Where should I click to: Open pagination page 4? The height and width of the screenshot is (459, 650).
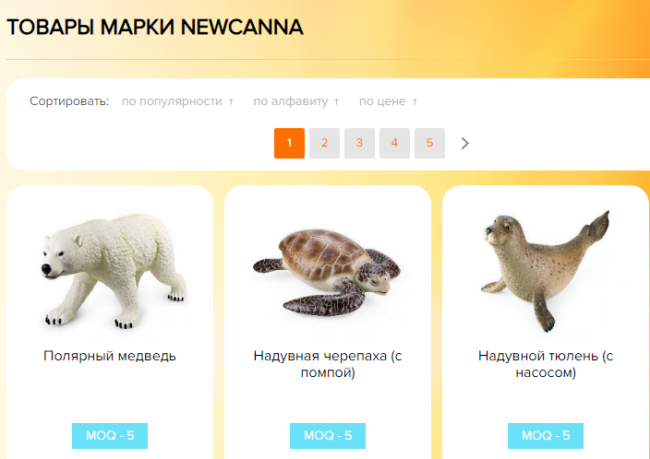(x=395, y=143)
